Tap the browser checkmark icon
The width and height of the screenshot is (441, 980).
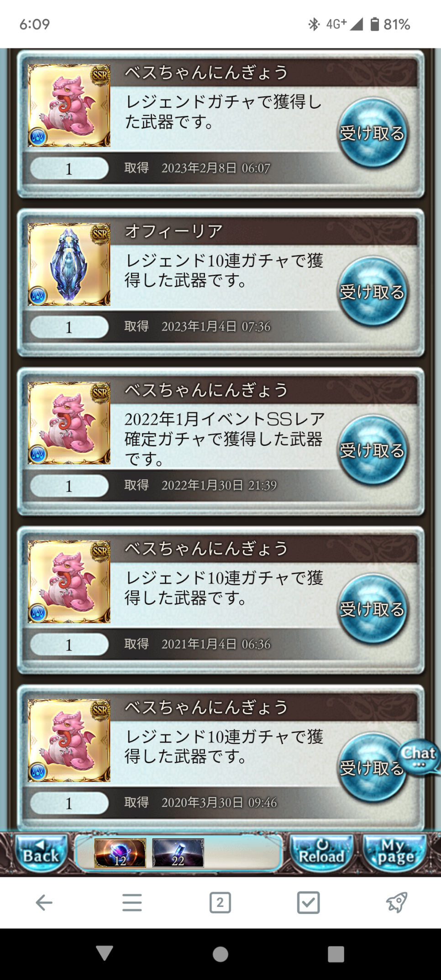(308, 902)
